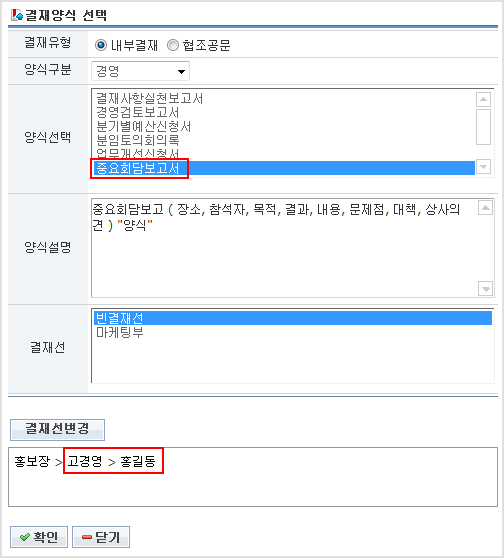The image size is (504, 558).
Task: Select 분기별예산신청서 form entry
Action: pos(143,126)
